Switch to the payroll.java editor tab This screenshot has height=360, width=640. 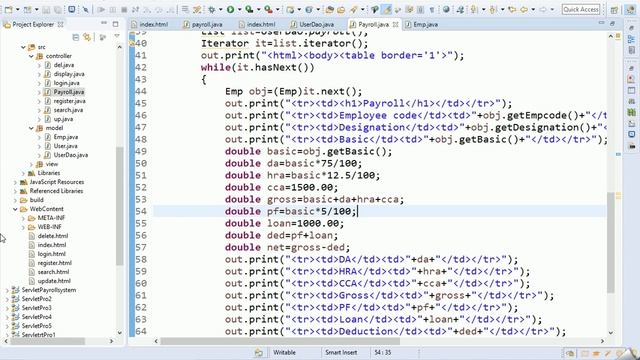202,24
